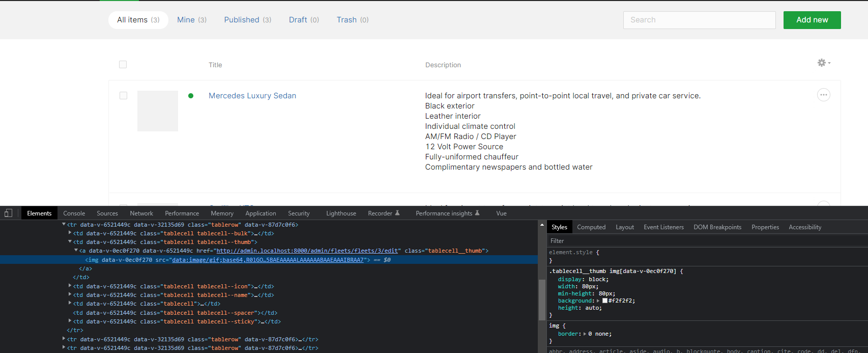Expand the tablecell--bulk td node

[70, 233]
